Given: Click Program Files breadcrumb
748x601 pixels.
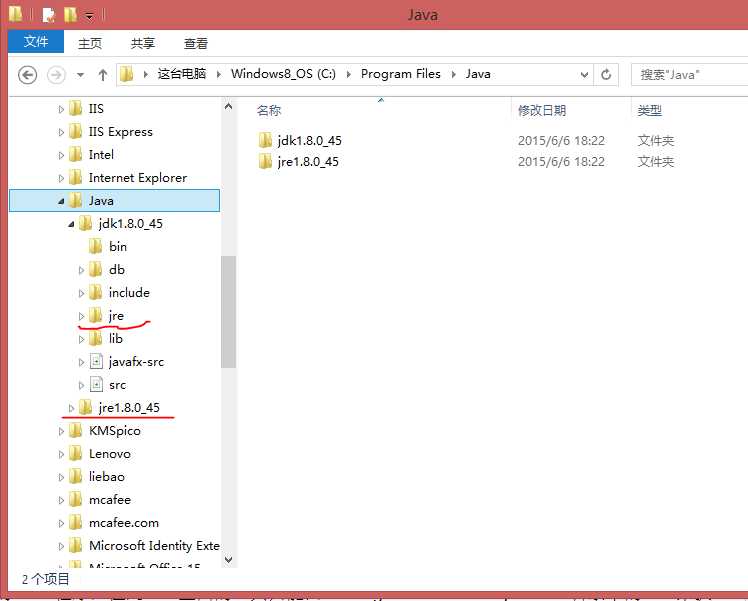Looking at the screenshot, I should pos(400,74).
